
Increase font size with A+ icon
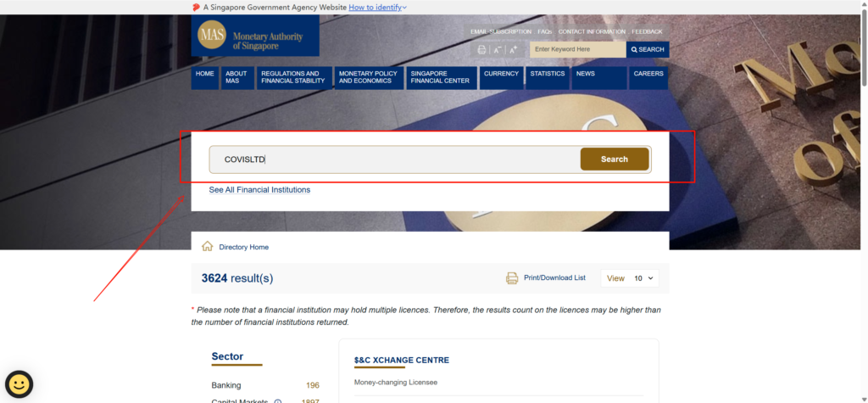point(514,50)
